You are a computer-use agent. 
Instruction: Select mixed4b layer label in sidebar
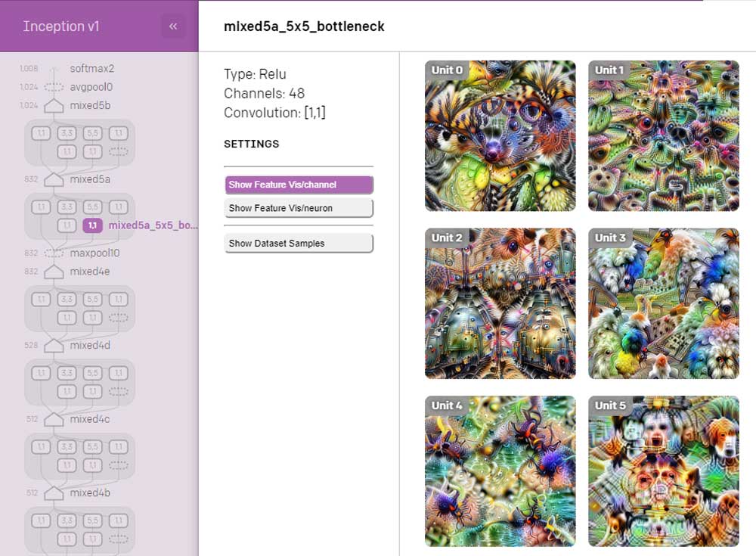point(90,493)
